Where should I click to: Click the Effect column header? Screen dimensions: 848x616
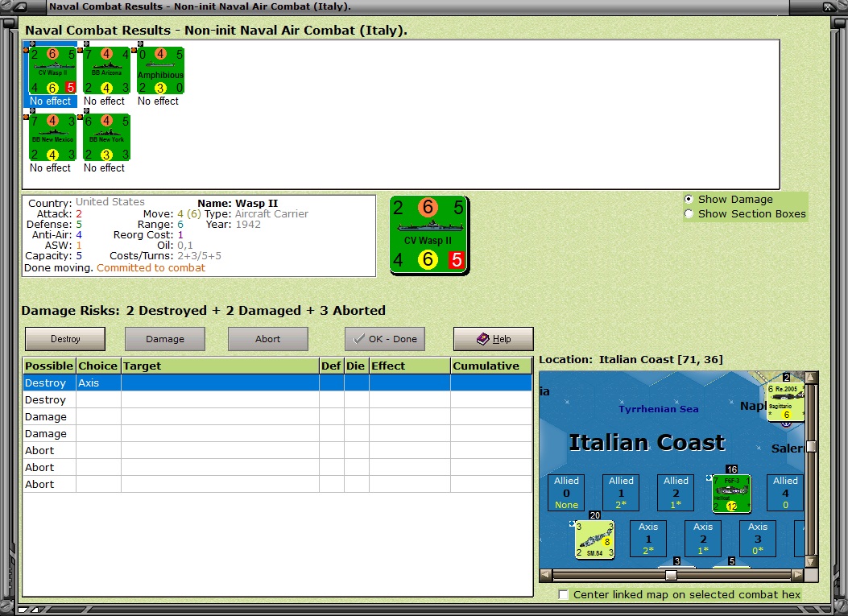click(x=409, y=366)
